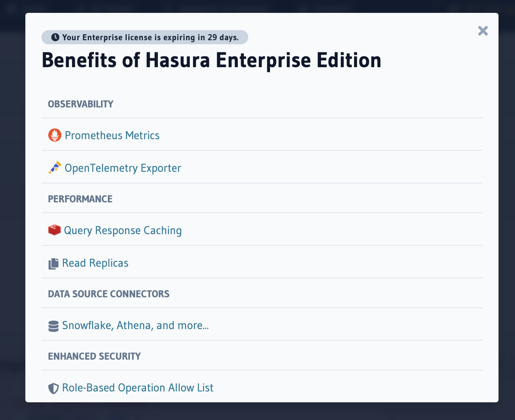
Task: Click the clock icon in license banner
Action: [x=55, y=37]
